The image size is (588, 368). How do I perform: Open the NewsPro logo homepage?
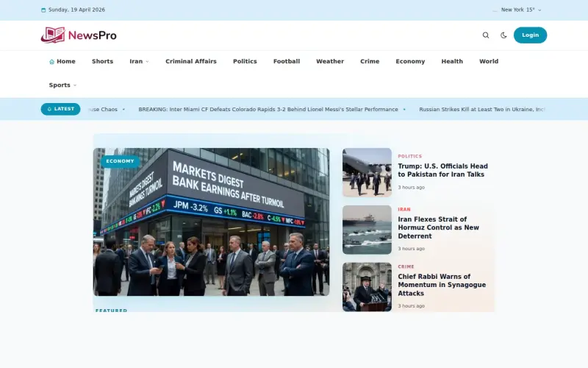point(79,35)
